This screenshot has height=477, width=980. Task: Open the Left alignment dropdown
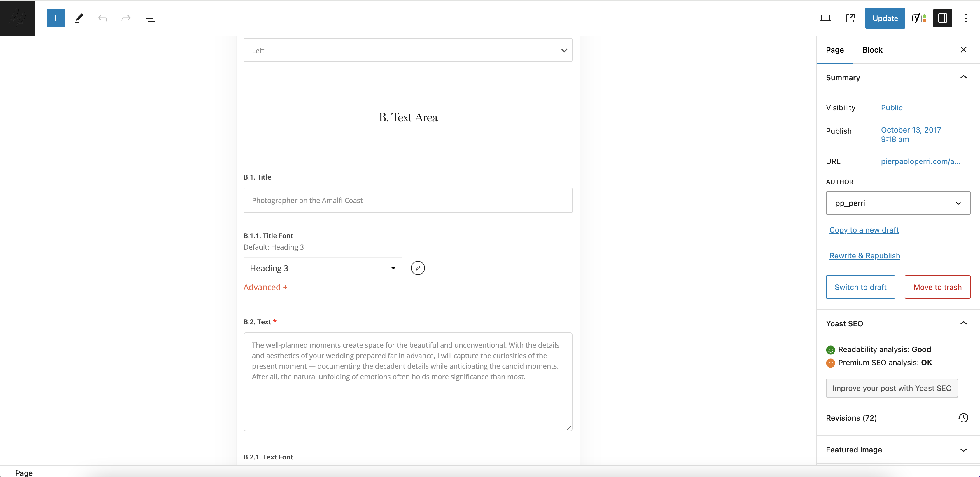pyautogui.click(x=408, y=50)
